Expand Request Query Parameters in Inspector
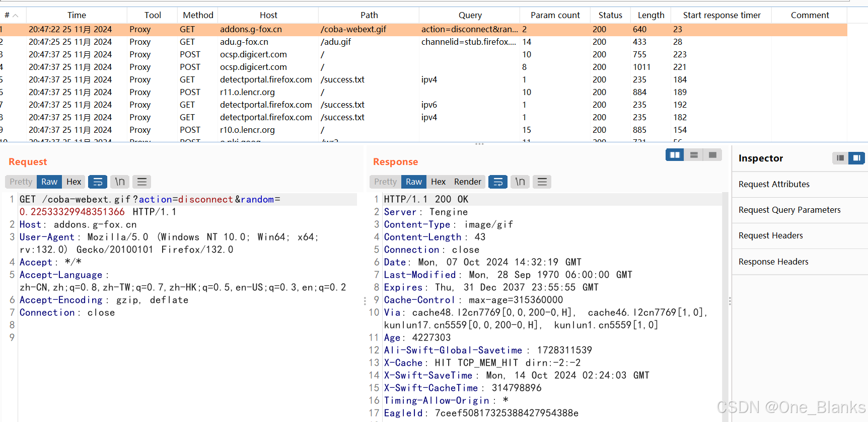Image resolution: width=868 pixels, height=422 pixels. coord(800,210)
